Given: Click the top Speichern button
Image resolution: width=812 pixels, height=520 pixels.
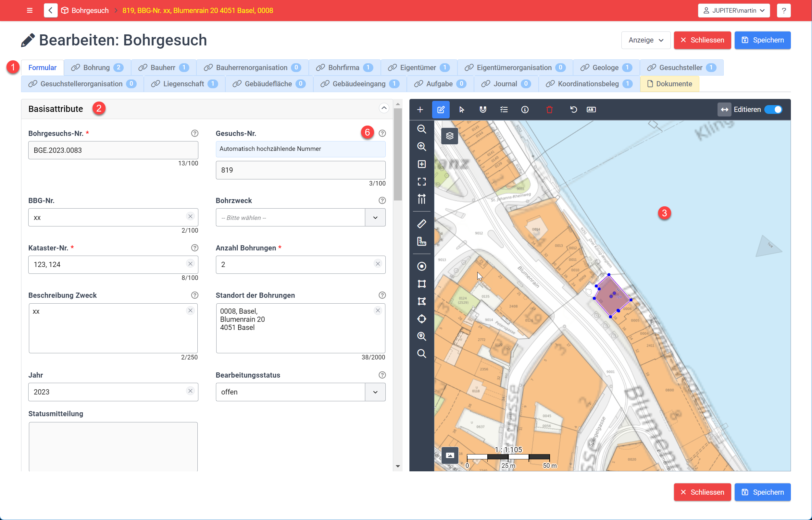Looking at the screenshot, I should 762,40.
